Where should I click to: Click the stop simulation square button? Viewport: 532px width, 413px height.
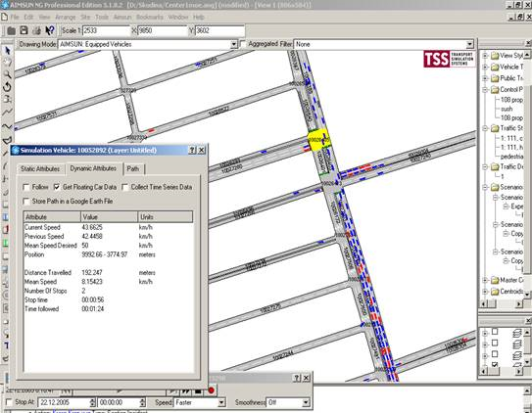coord(198,390)
